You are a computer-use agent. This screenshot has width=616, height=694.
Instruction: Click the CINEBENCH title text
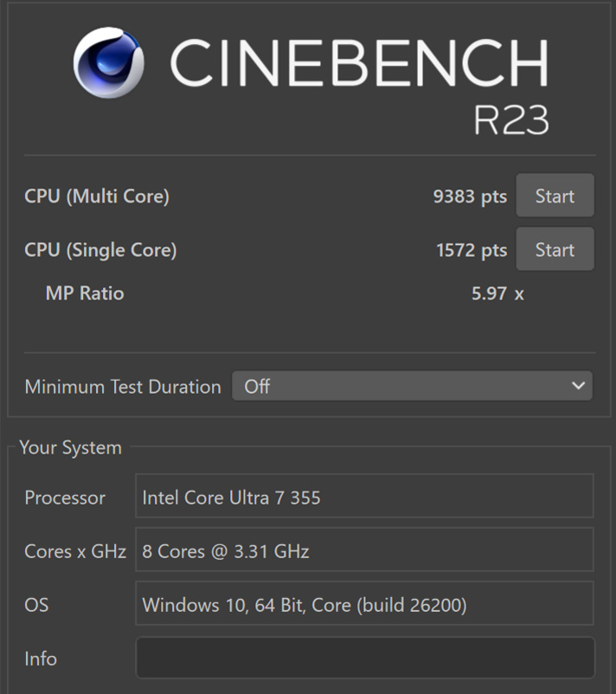coord(358,63)
